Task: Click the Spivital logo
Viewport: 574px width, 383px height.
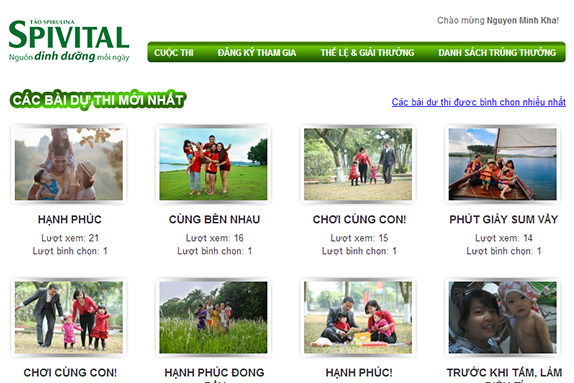Action: coord(69,40)
